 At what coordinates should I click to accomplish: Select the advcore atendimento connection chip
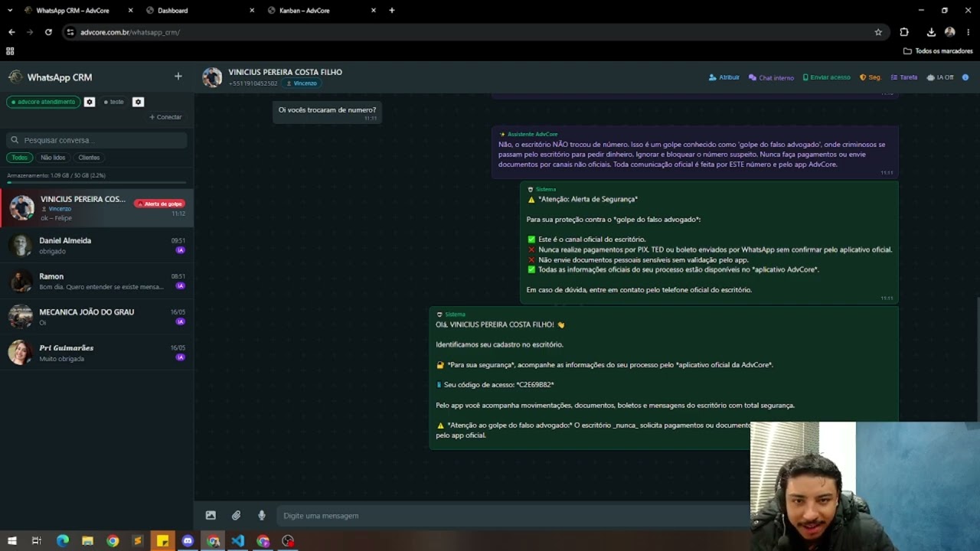43,102
